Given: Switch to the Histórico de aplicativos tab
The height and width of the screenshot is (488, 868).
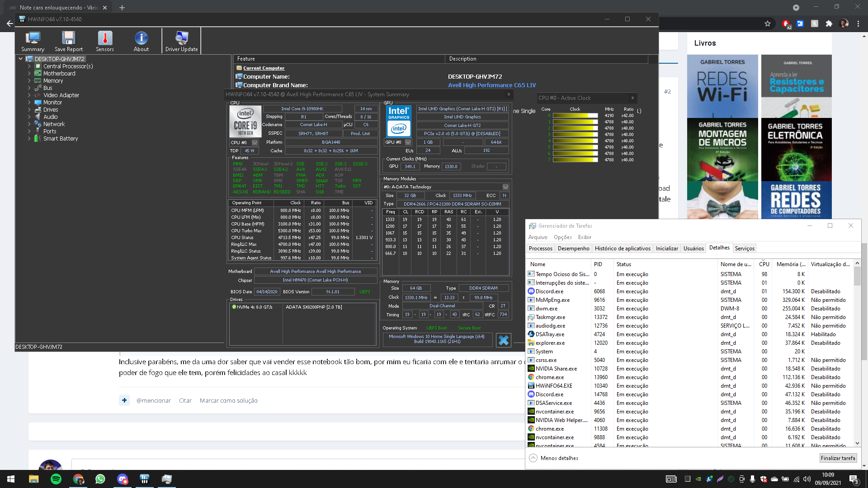Looking at the screenshot, I should tap(623, 248).
